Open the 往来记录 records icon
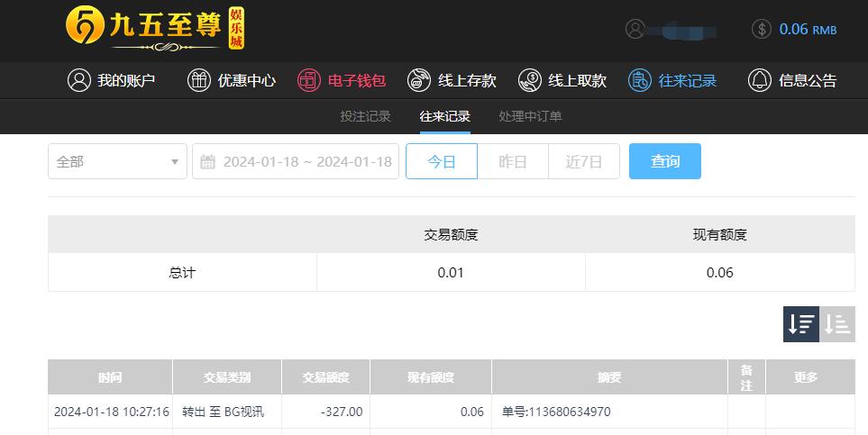The height and width of the screenshot is (435, 868). pyautogui.click(x=639, y=80)
